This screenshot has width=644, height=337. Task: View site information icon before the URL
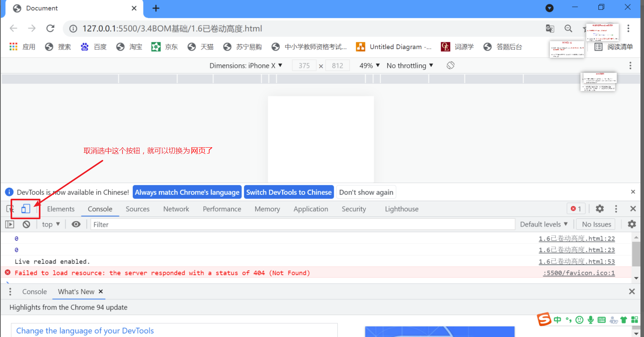73,29
